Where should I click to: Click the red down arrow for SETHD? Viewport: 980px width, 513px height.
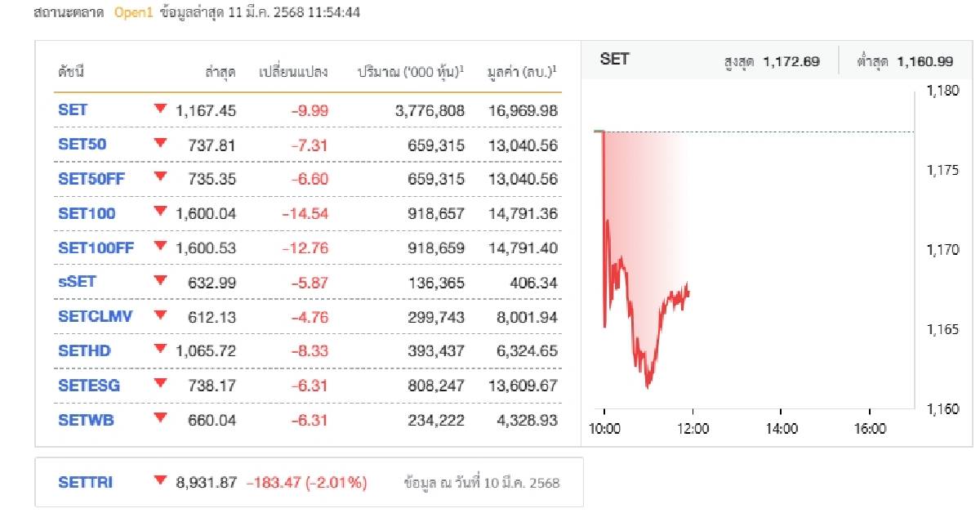point(160,350)
